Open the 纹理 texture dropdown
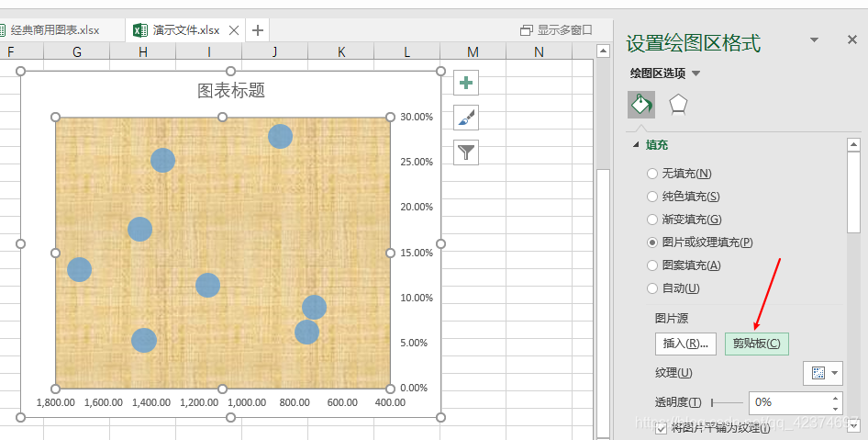 click(x=823, y=373)
